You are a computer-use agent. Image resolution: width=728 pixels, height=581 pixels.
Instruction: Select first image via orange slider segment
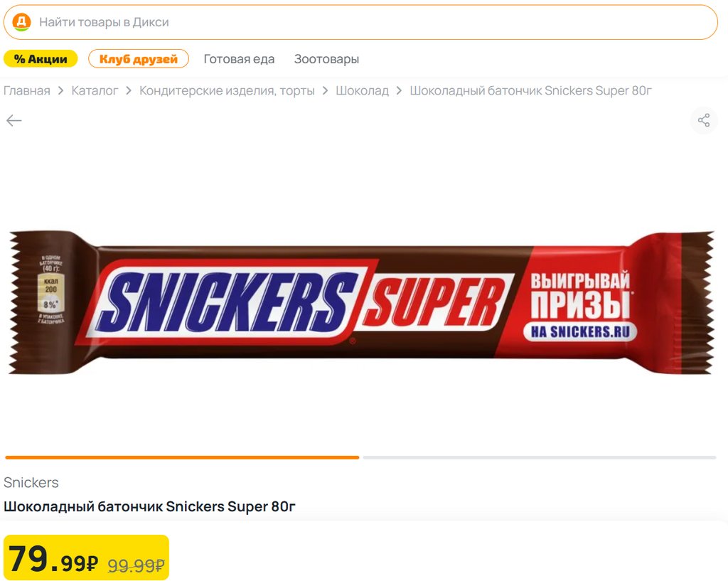[x=182, y=457]
